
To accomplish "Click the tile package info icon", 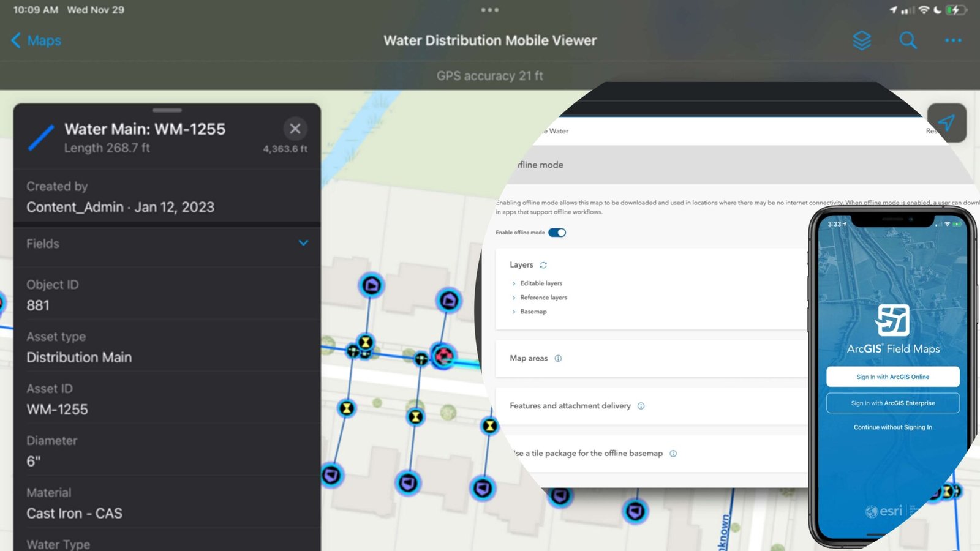I will [x=673, y=453].
